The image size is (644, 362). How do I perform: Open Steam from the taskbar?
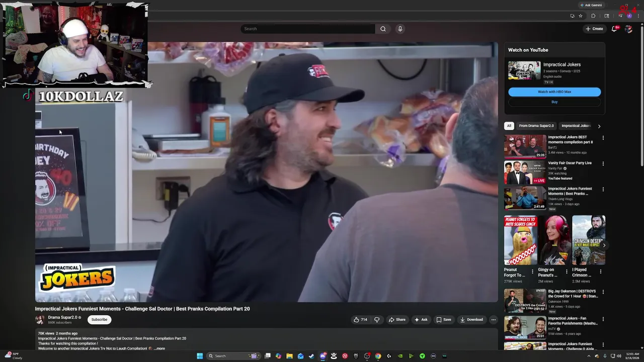[x=311, y=356]
